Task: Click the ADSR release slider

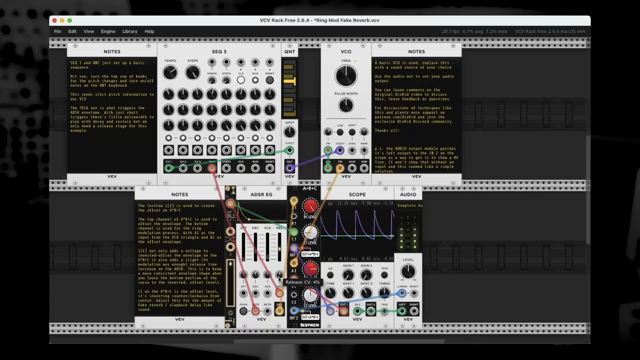Action: [x=280, y=247]
